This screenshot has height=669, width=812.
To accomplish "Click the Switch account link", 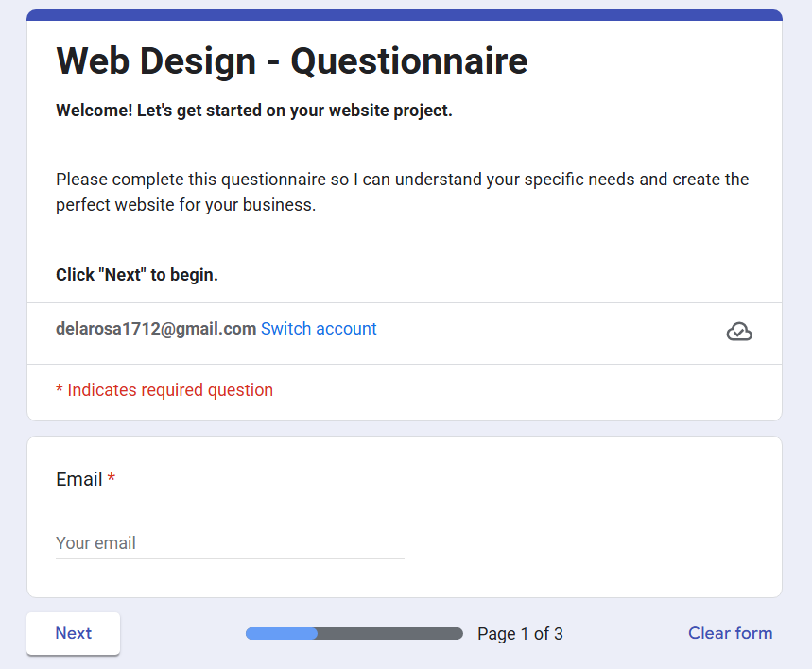I will (x=319, y=329).
